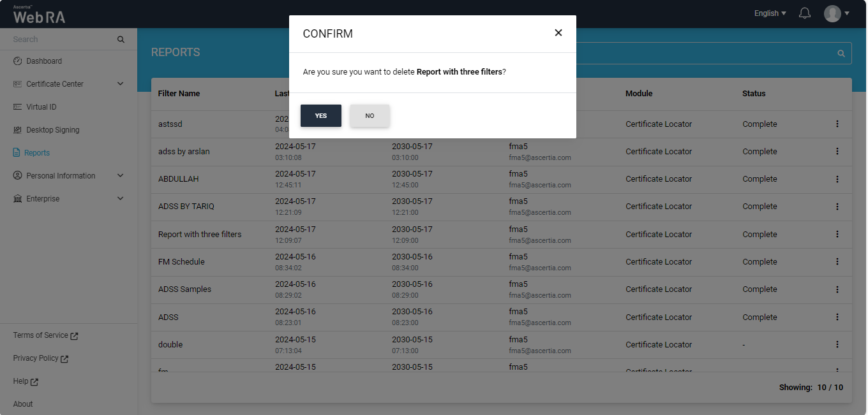This screenshot has height=415, width=868.
Task: Expand the Enterprise sidebar section
Action: tap(121, 199)
